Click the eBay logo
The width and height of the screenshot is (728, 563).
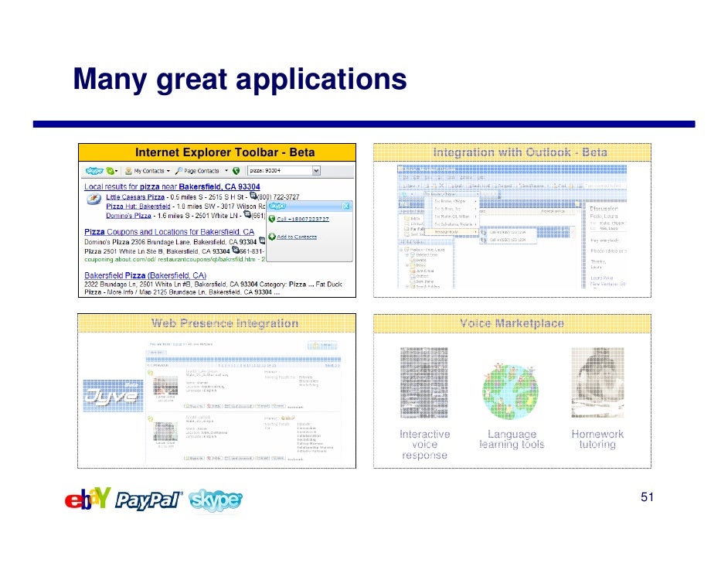pyautogui.click(x=88, y=499)
